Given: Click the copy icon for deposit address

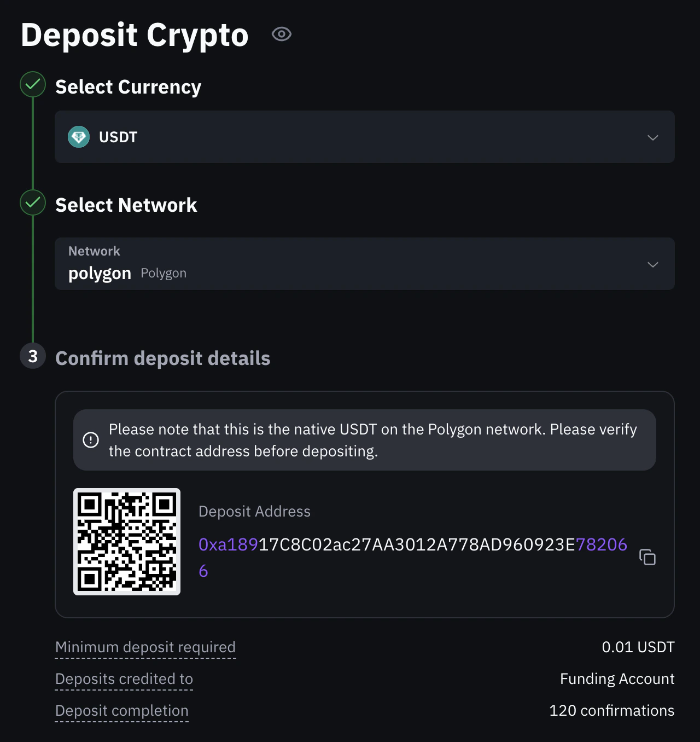Looking at the screenshot, I should coord(647,556).
